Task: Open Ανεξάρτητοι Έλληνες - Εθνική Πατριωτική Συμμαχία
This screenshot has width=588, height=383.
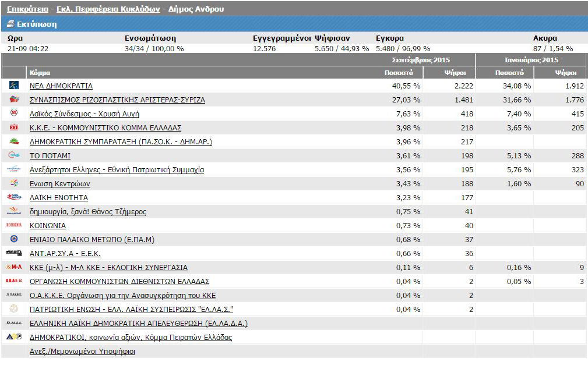Action: coord(117,169)
